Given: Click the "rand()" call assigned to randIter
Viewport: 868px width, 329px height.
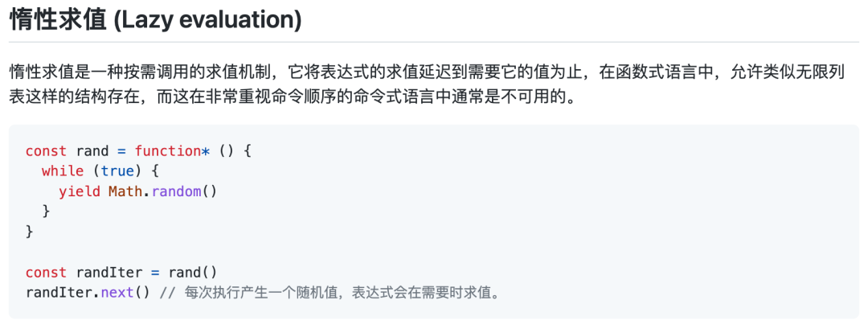Looking at the screenshot, I should [193, 273].
